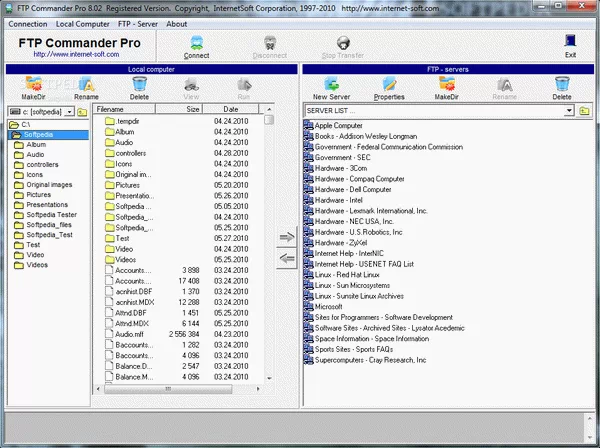600x448 pixels.
Task: Click FTP servers Delete icon
Action: (x=562, y=84)
